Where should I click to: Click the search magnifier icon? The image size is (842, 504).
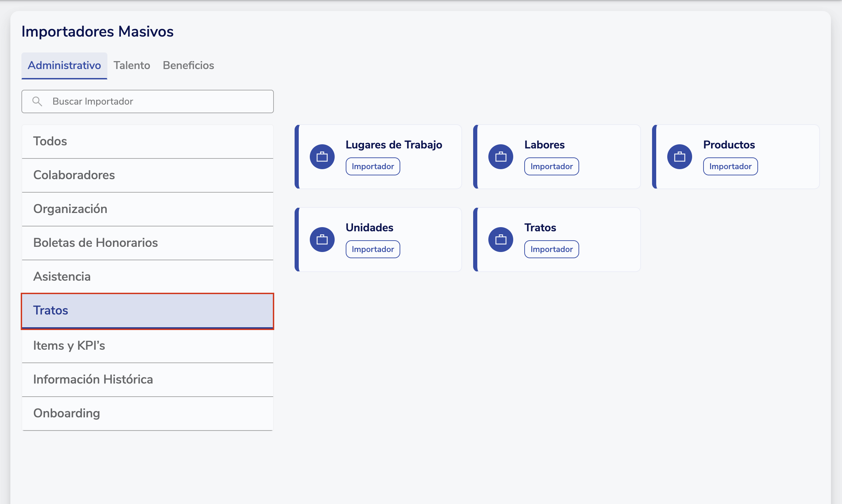(x=37, y=101)
